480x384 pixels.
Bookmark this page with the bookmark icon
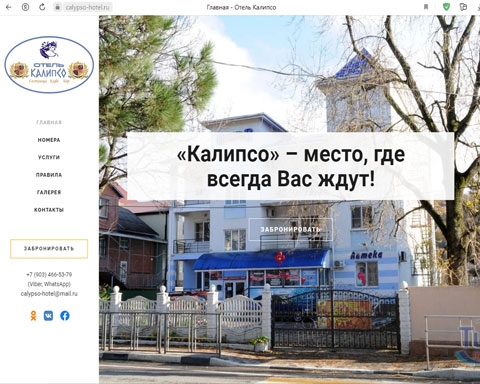[426, 7]
